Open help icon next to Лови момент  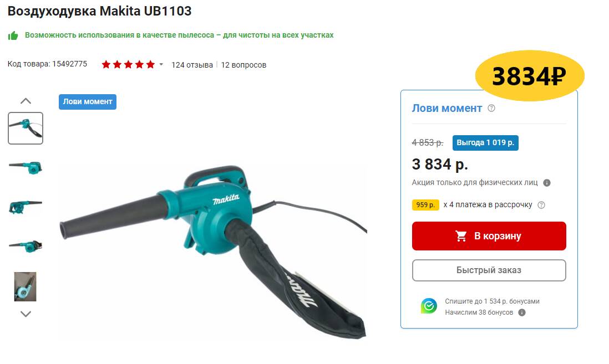pos(491,108)
